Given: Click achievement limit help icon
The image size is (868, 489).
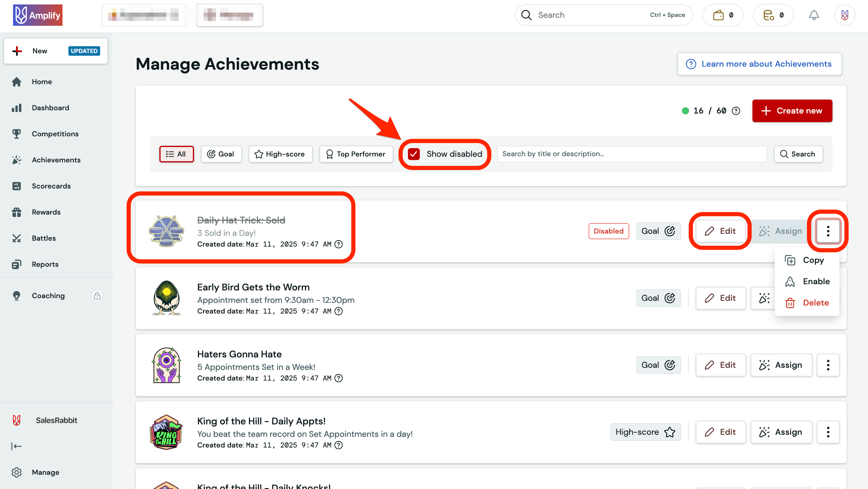Looking at the screenshot, I should tap(736, 111).
